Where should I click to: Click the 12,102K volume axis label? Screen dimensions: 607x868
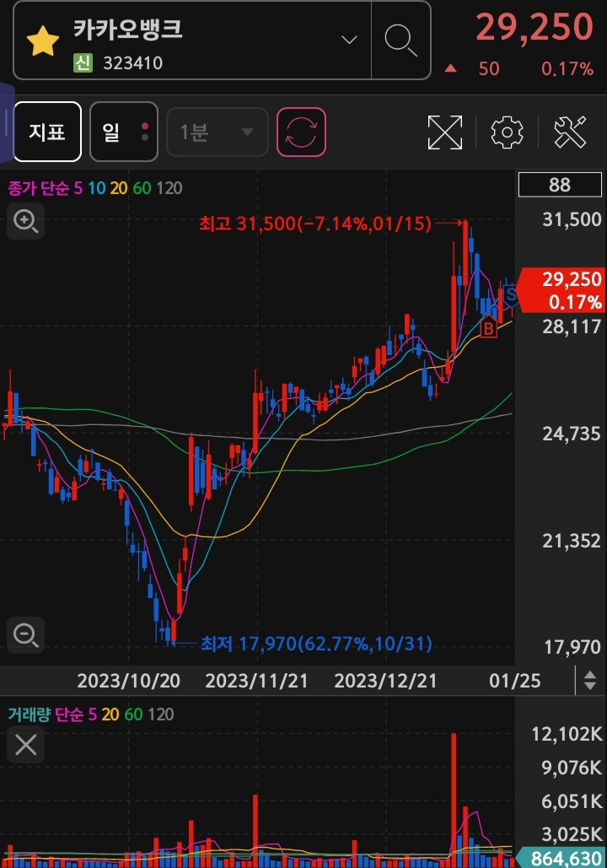(567, 734)
